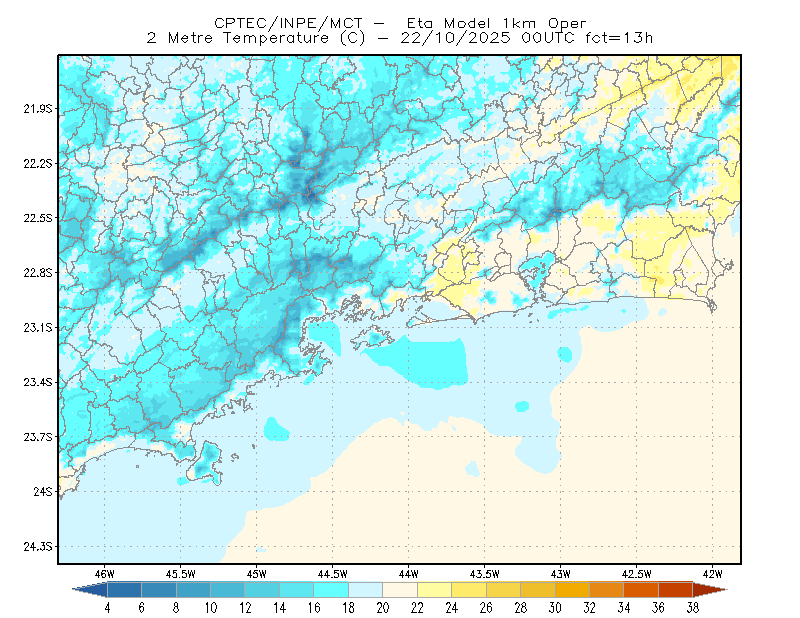Click the darkest blue colorbar segment left of 6

click(x=124, y=589)
